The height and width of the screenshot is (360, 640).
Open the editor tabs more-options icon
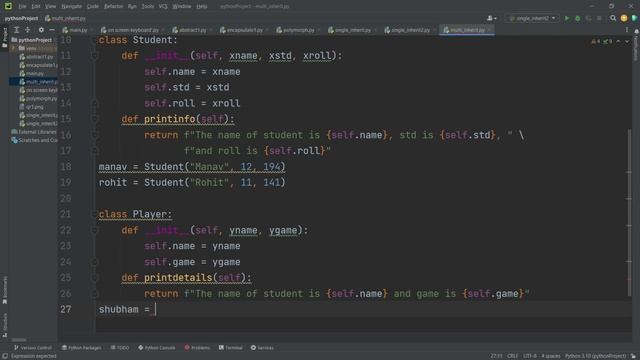tap(627, 30)
